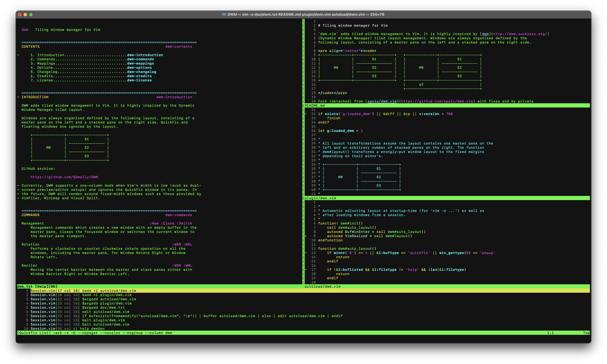This screenshot has height=364, width=607.
Task: Click the https://github.com/QSmally/DWM URL
Action: coord(64,177)
